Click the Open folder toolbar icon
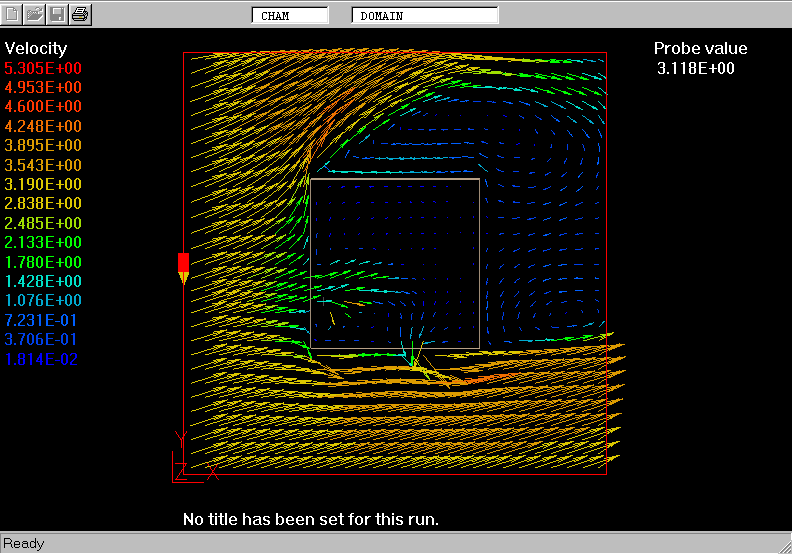Screen dimensions: 792x554 pos(36,14)
